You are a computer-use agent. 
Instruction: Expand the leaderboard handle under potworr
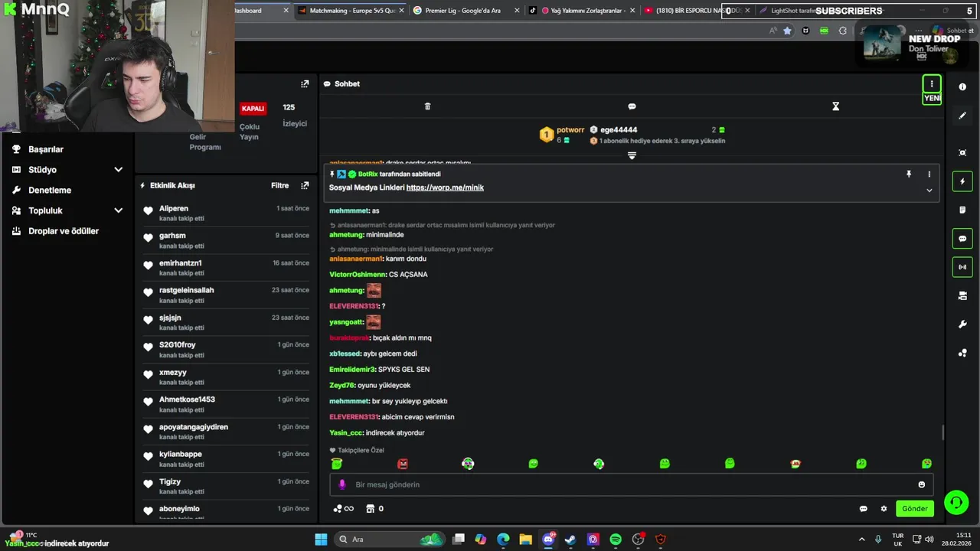632,155
